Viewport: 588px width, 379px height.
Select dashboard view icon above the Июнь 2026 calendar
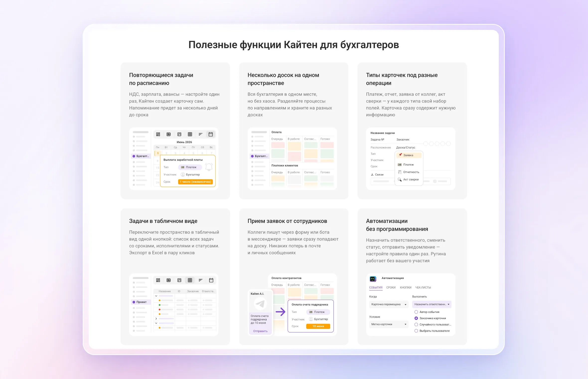[158, 134]
